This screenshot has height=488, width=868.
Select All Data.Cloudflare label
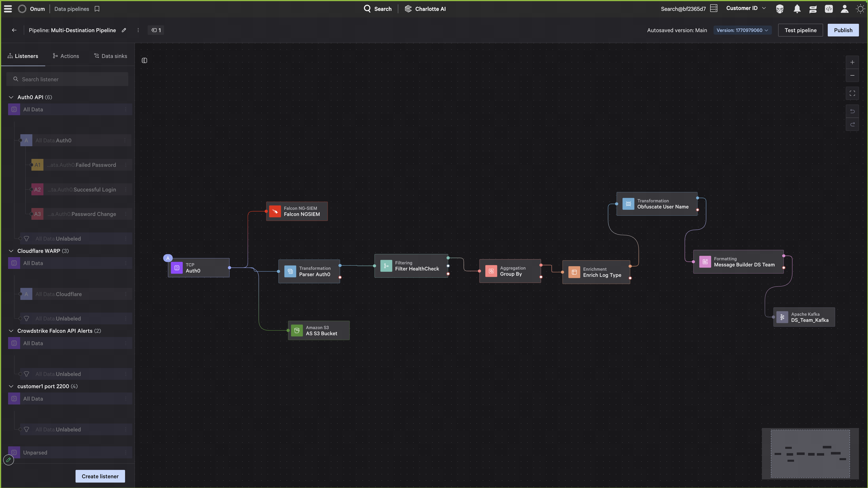[76, 294]
